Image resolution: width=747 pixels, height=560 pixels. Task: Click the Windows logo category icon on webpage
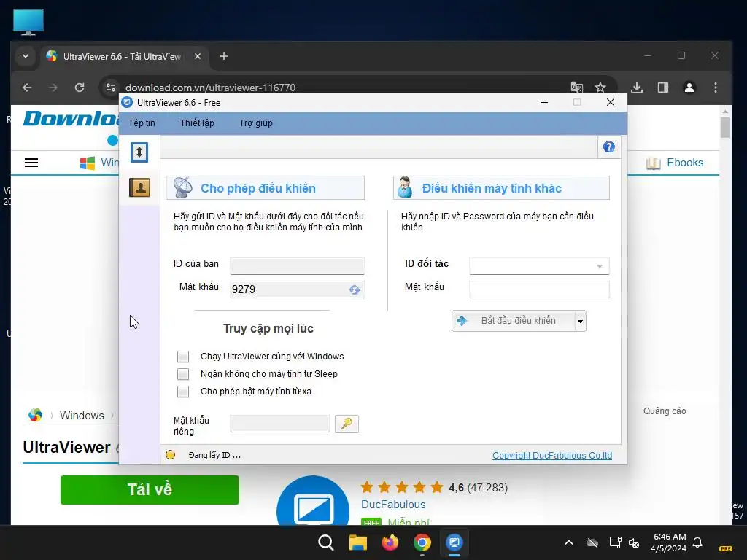point(88,163)
